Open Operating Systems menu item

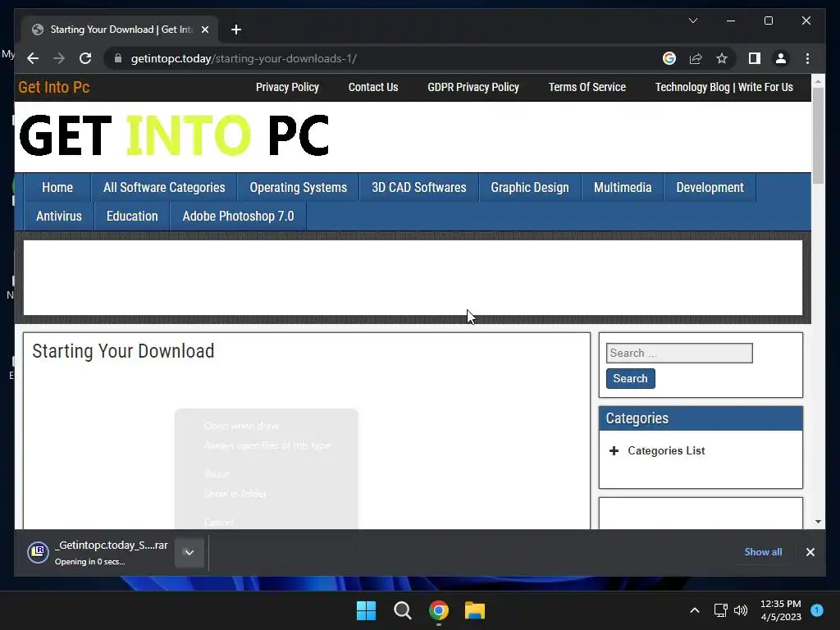click(299, 188)
